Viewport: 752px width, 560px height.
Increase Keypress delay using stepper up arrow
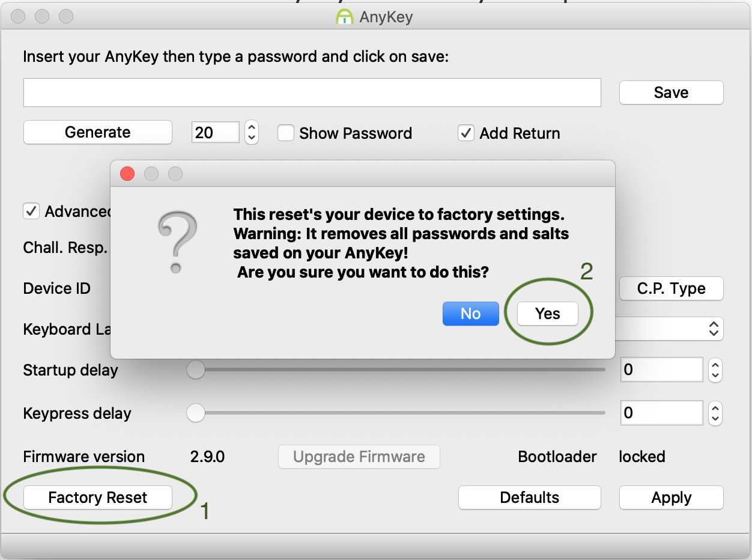pyautogui.click(x=715, y=407)
